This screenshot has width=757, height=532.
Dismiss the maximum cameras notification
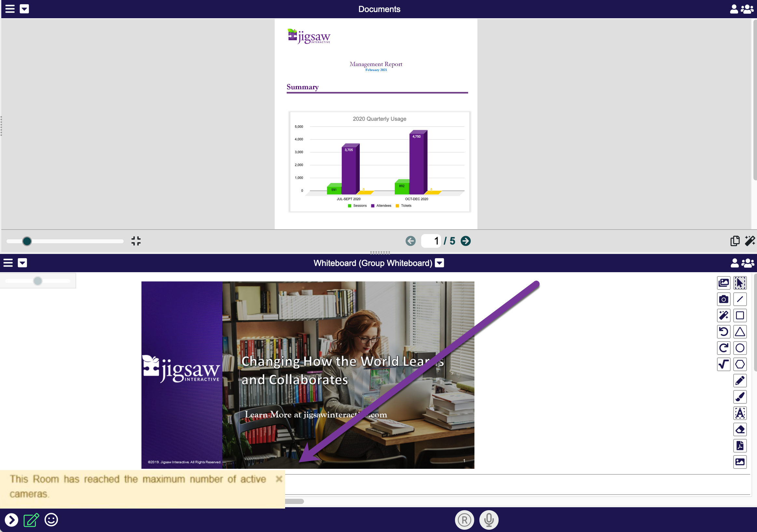coord(279,479)
